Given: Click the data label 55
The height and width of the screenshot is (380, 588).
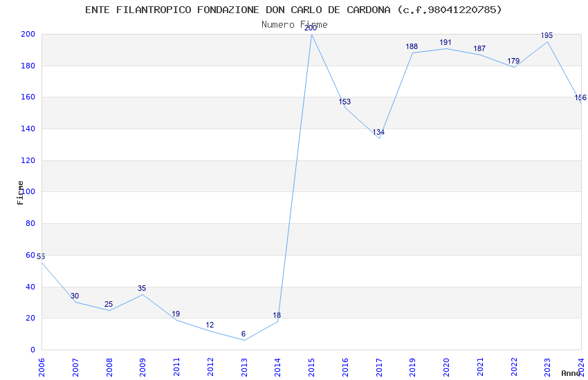Looking at the screenshot, I should [x=41, y=256].
